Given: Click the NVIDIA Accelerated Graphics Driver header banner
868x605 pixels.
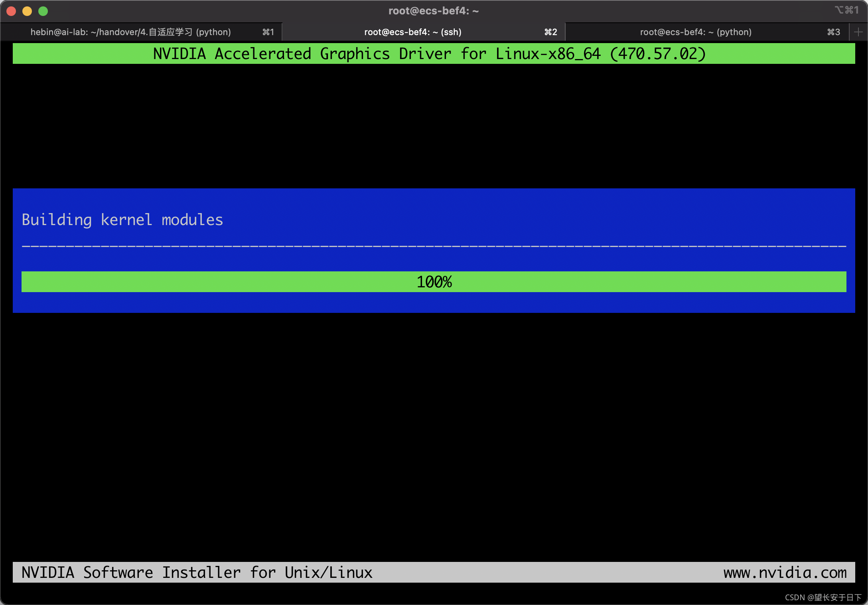Looking at the screenshot, I should (429, 54).
